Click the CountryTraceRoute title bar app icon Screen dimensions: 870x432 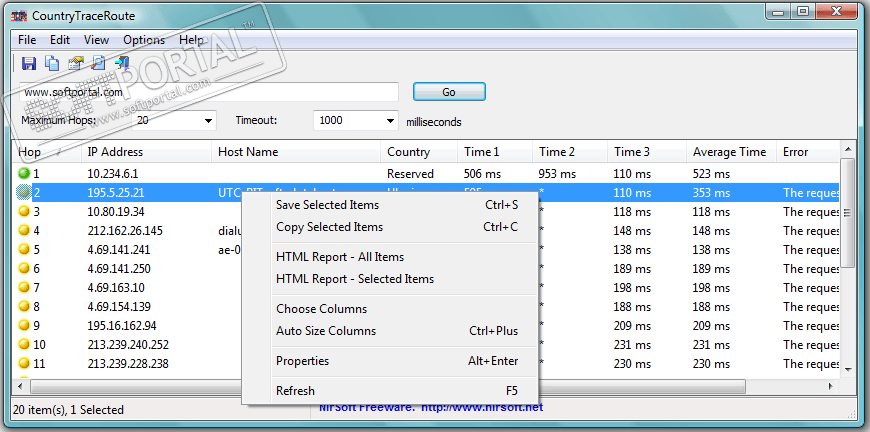(x=19, y=16)
